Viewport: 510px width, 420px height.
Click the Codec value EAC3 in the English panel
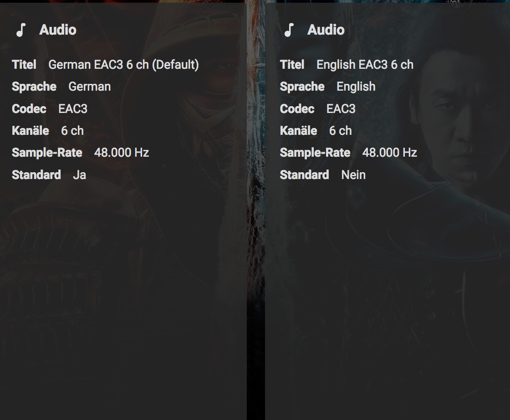coord(341,109)
